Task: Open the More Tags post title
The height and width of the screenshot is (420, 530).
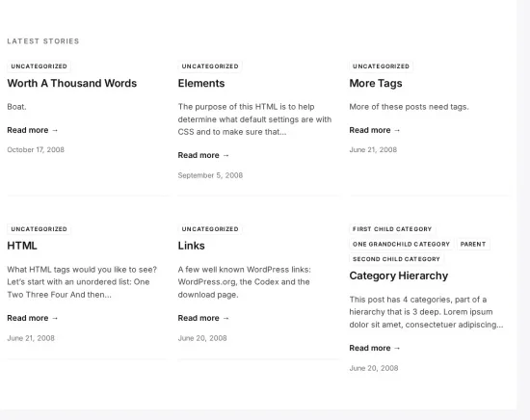Action: tap(376, 84)
